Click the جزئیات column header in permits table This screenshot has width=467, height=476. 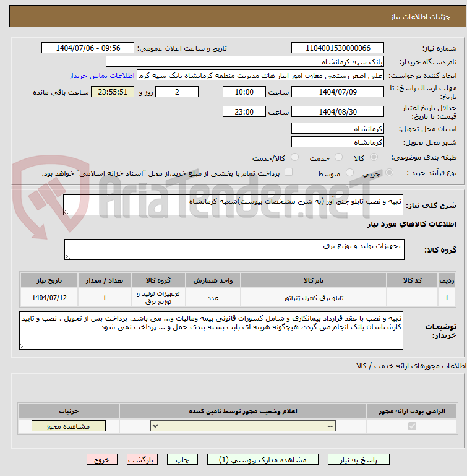point(69,411)
